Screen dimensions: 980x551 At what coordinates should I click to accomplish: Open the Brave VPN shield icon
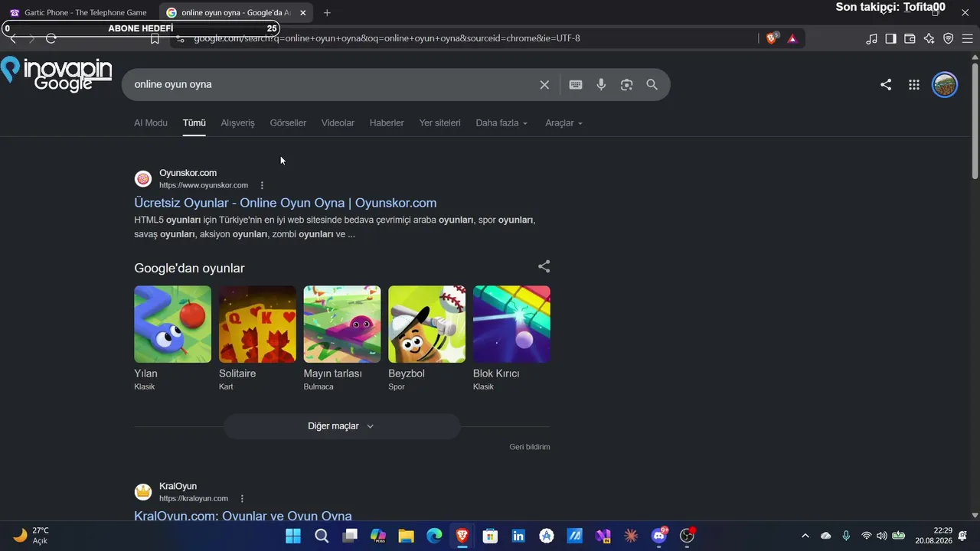coord(949,38)
